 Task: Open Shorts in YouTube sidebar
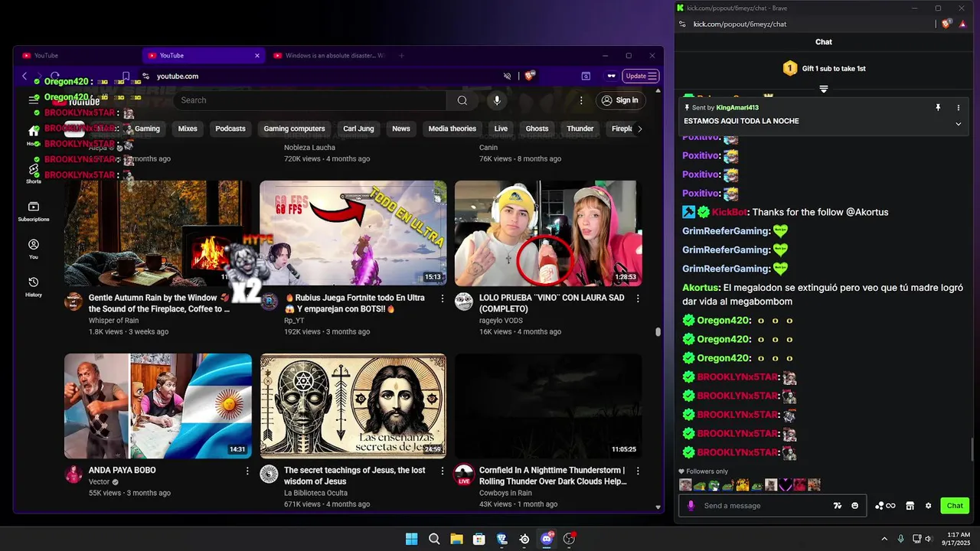click(x=34, y=174)
